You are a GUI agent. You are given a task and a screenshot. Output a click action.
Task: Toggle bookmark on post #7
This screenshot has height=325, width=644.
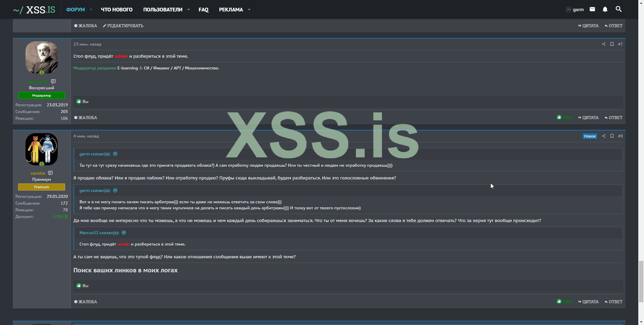click(x=612, y=44)
